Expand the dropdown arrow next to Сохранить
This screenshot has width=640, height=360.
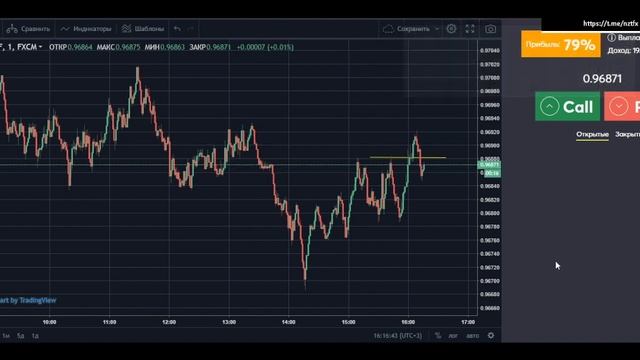tap(437, 29)
